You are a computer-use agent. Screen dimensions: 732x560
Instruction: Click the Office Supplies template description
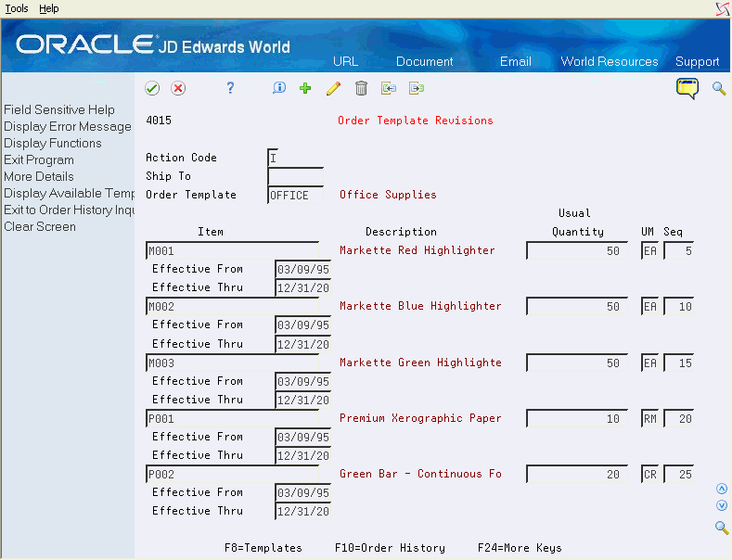(x=388, y=195)
